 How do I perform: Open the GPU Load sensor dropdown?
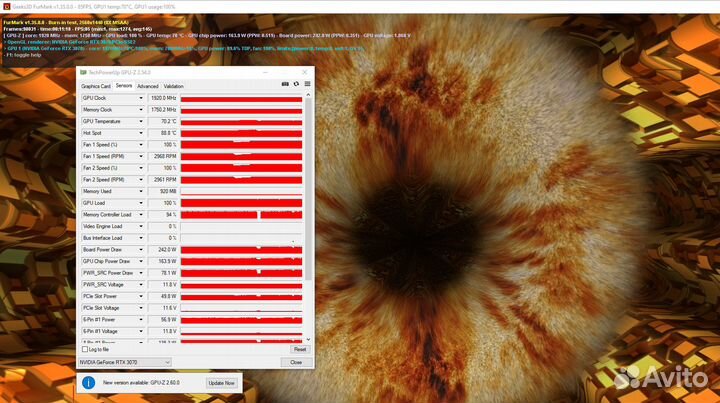pos(141,203)
